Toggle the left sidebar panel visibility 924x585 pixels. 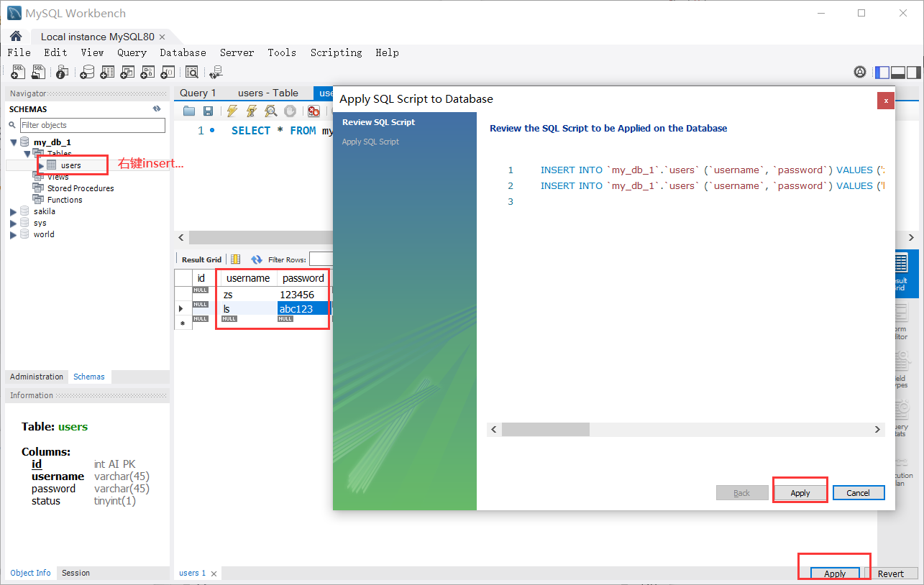click(882, 72)
